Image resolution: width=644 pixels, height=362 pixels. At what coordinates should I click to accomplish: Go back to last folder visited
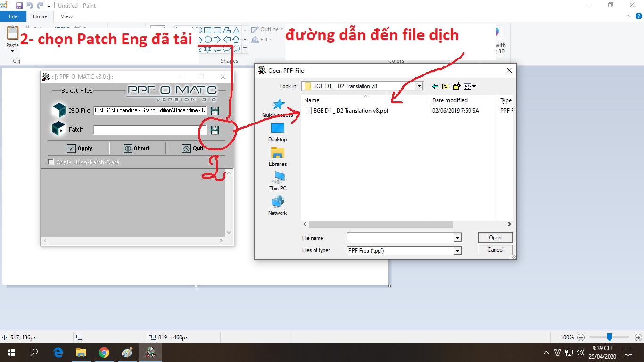pyautogui.click(x=435, y=86)
